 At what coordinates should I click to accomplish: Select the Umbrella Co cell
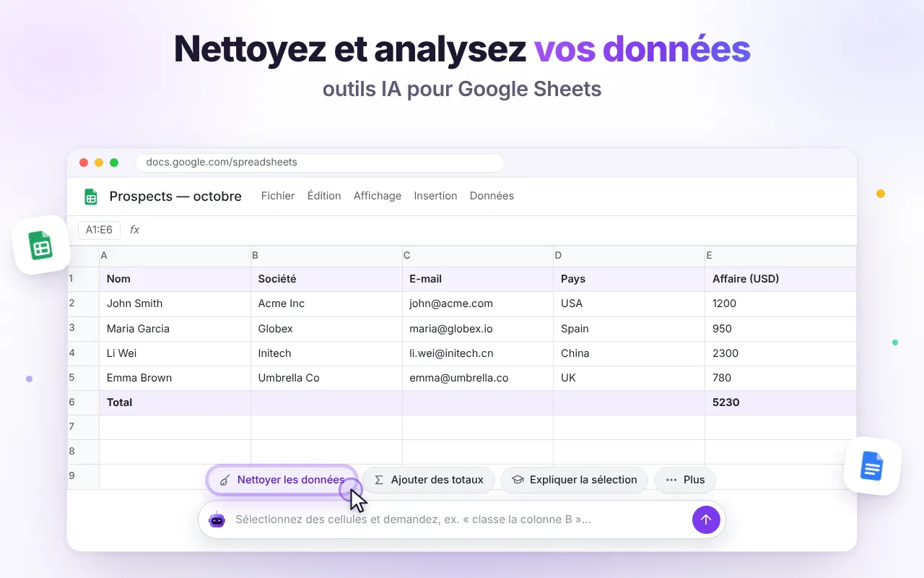(327, 378)
